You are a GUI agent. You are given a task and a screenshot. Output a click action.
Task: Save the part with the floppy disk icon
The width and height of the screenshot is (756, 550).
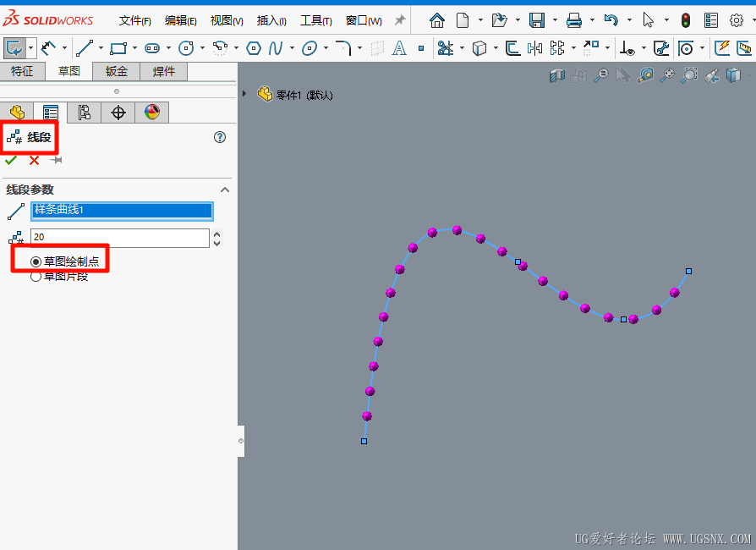click(537, 20)
